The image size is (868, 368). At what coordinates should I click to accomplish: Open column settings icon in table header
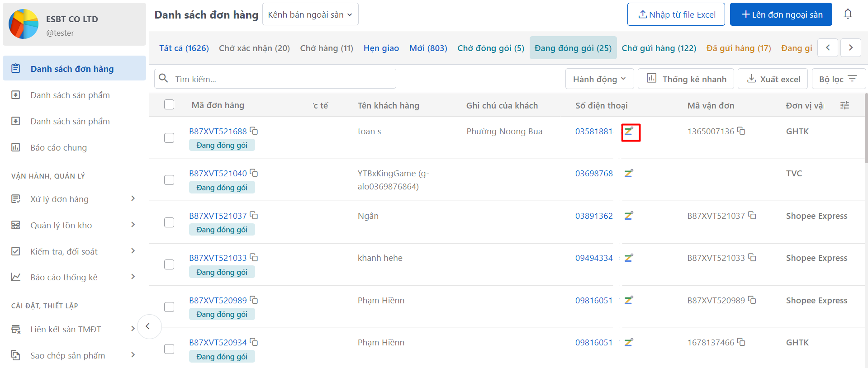pos(844,105)
